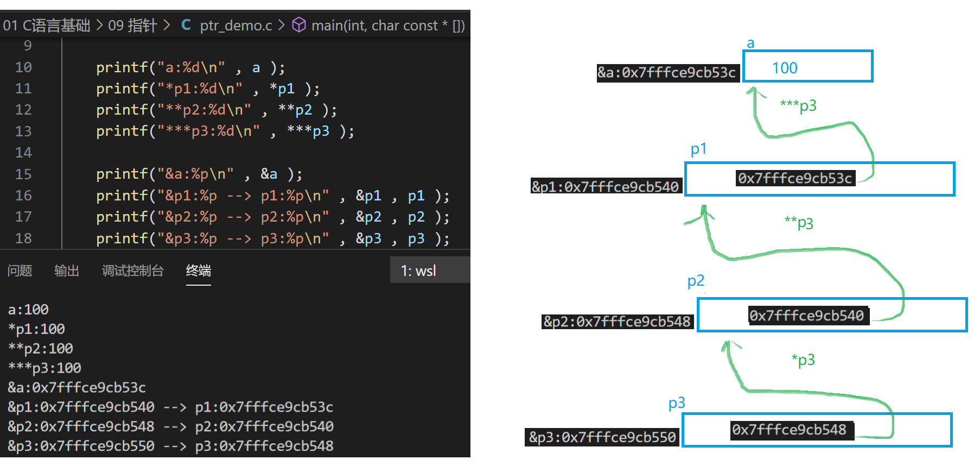
Task: Click line number 15 in the gutter
Action: coord(23,174)
